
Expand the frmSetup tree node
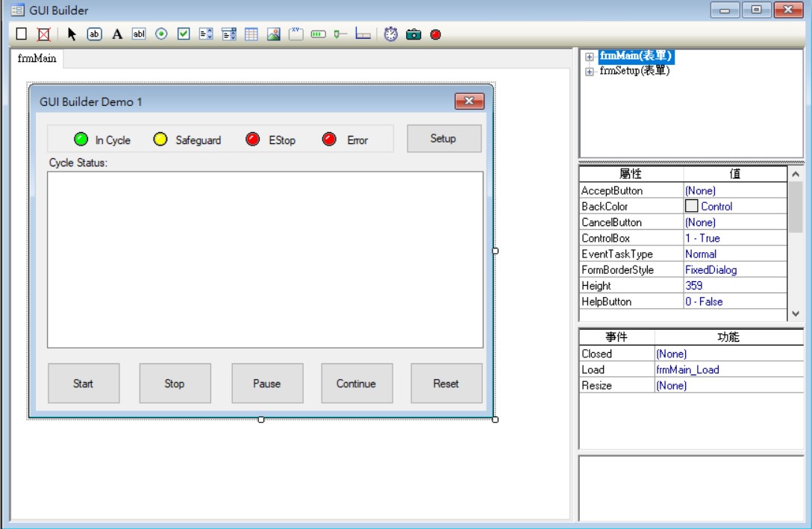coord(590,72)
